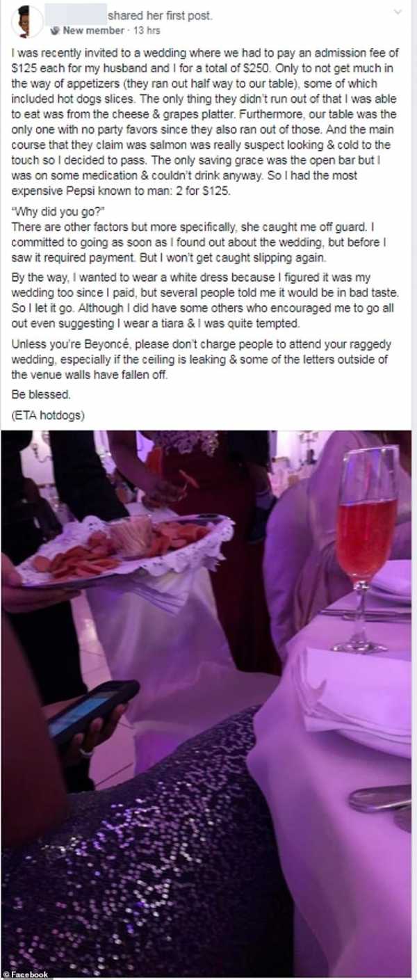Click the silver knife on the table in photo
The image size is (417, 980).
tap(379, 796)
